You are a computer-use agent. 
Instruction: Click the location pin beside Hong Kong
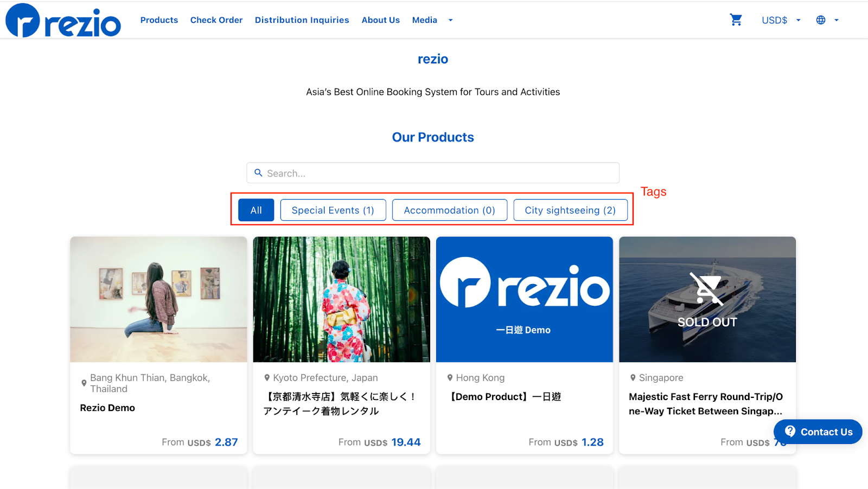point(450,378)
